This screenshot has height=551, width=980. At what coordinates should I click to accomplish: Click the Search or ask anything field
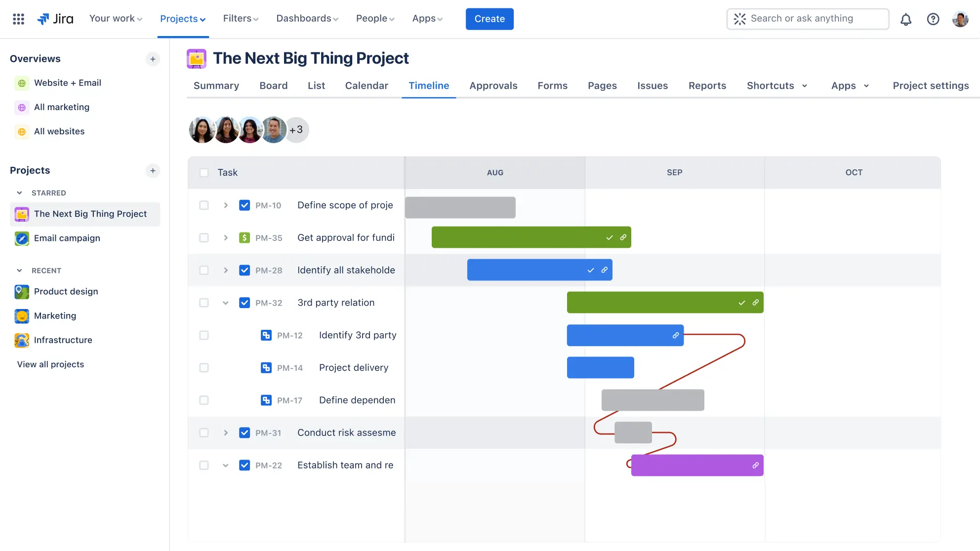click(808, 19)
